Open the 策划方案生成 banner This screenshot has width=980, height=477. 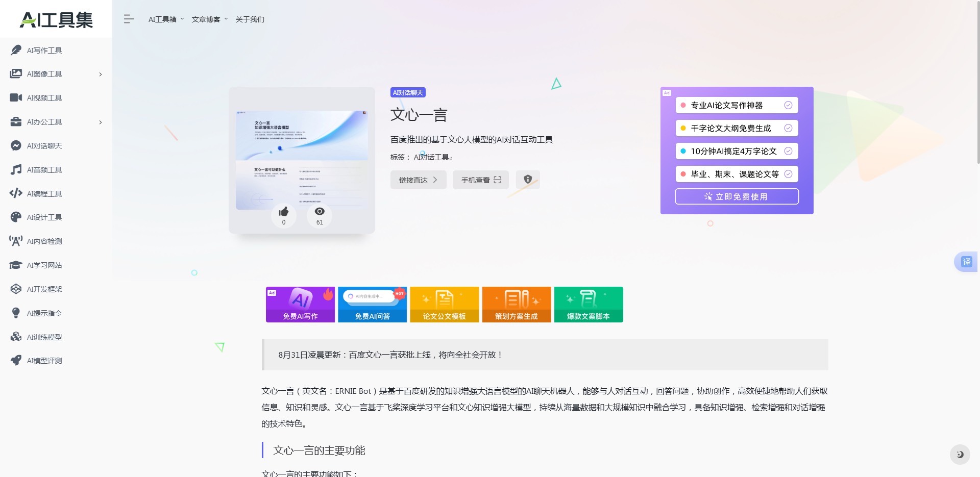point(517,305)
